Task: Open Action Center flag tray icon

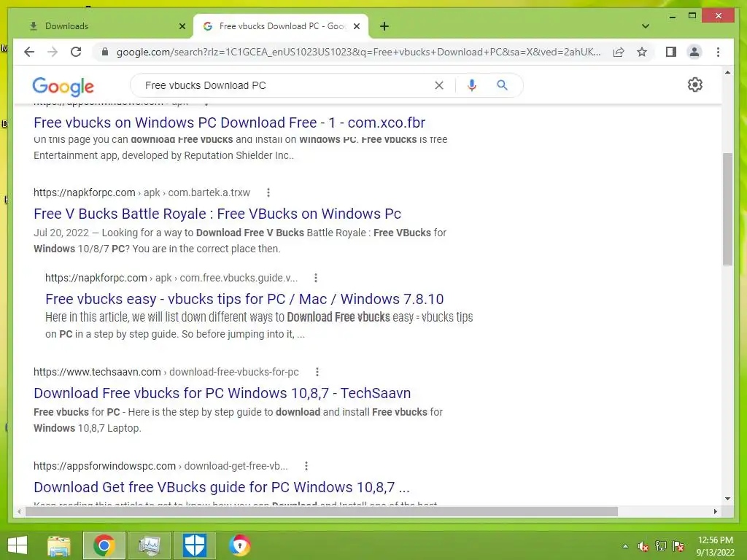Action: 678,546
